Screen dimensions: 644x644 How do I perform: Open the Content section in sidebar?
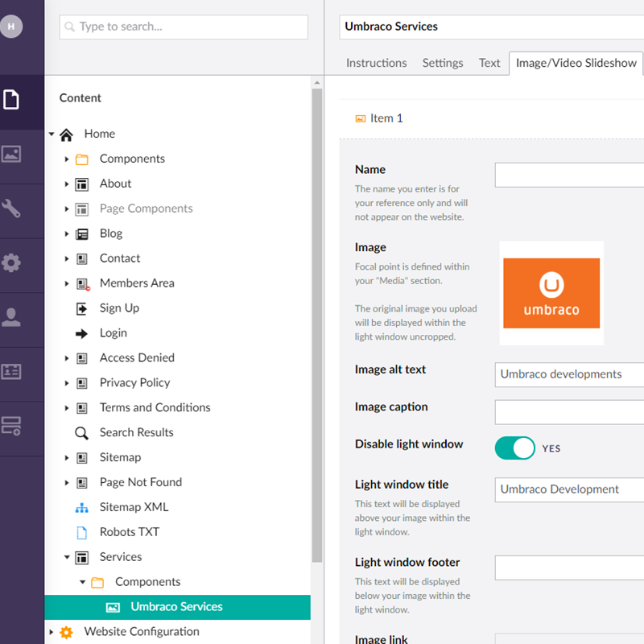[x=11, y=99]
